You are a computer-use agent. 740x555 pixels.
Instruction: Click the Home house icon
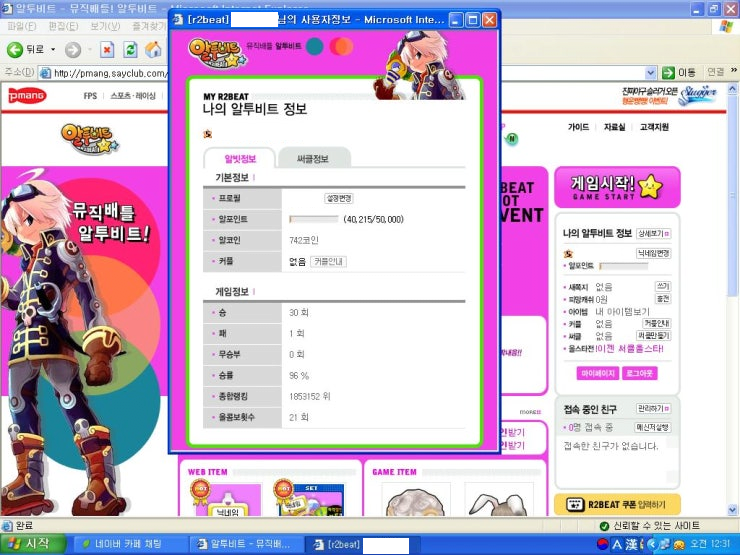coord(153,50)
